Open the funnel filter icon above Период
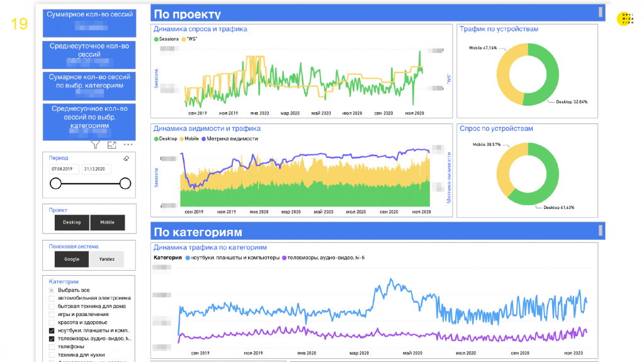Screen dimensions: 644x362 95,145
